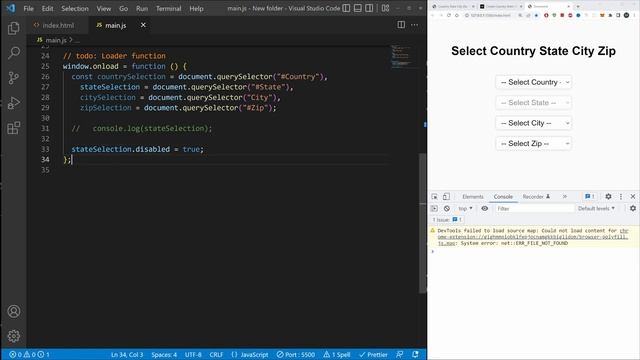Open the View menu
Viewport: 640px width, 360px height.
click(104, 9)
